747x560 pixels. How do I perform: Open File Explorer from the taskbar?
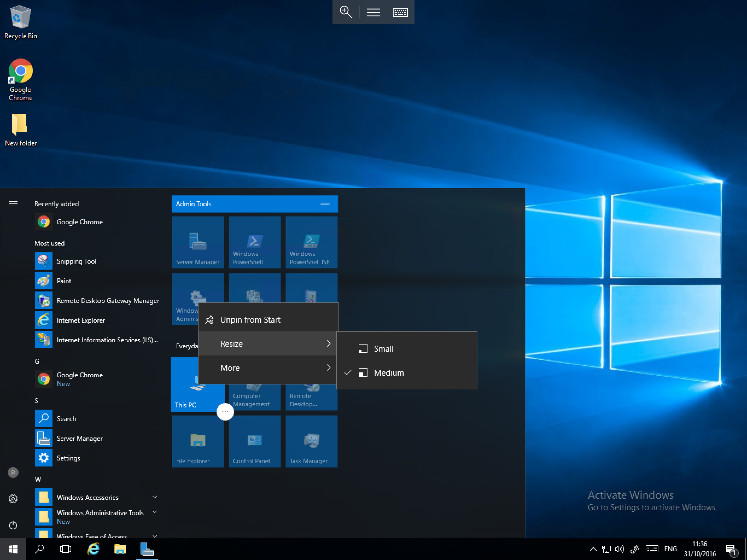pyautogui.click(x=120, y=549)
